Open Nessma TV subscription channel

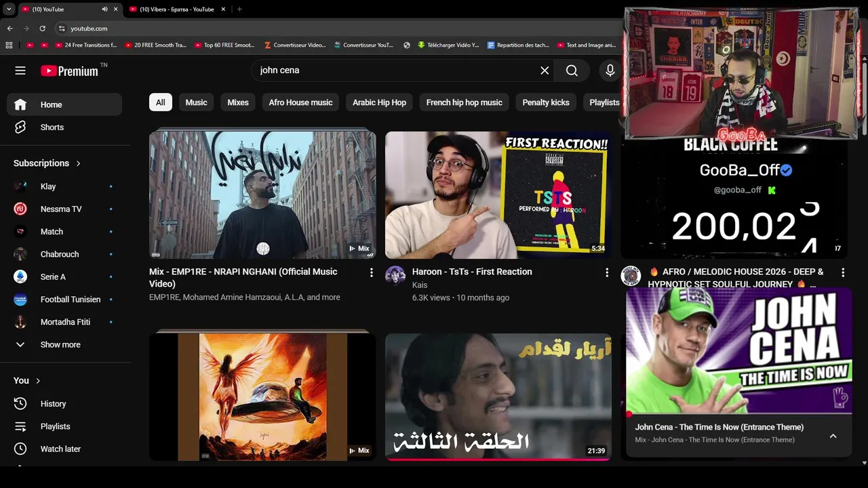coord(64,209)
